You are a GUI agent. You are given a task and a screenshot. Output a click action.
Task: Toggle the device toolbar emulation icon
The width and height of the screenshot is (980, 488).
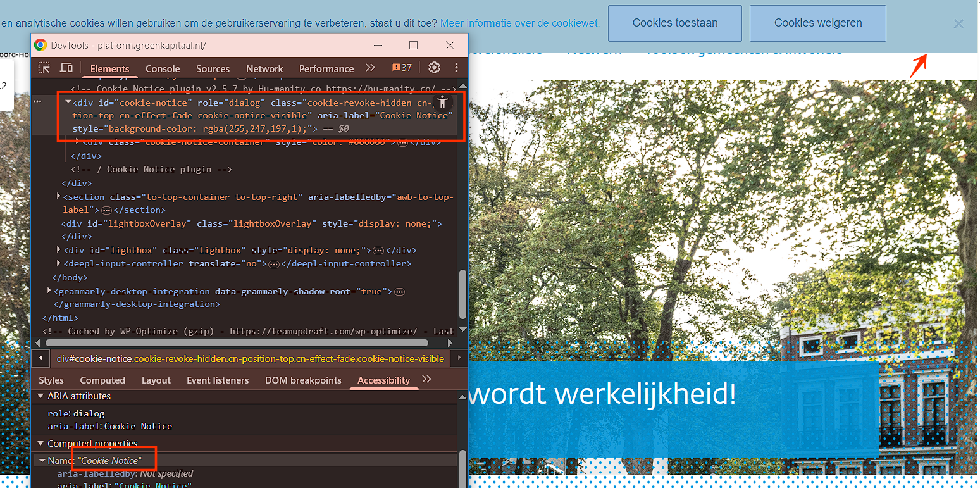tap(66, 68)
